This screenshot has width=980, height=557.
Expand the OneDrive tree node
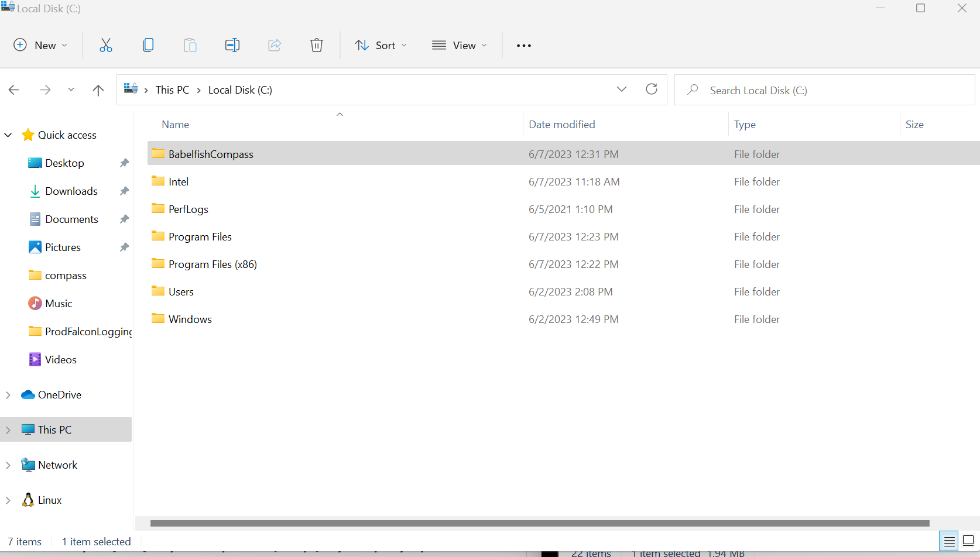pyautogui.click(x=8, y=395)
